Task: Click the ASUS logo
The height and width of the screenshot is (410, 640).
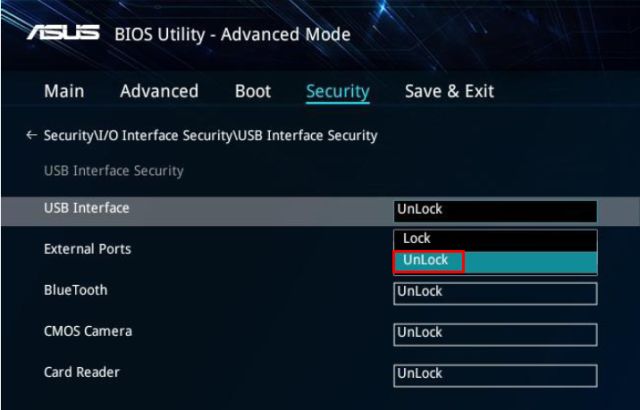Action: click(62, 34)
